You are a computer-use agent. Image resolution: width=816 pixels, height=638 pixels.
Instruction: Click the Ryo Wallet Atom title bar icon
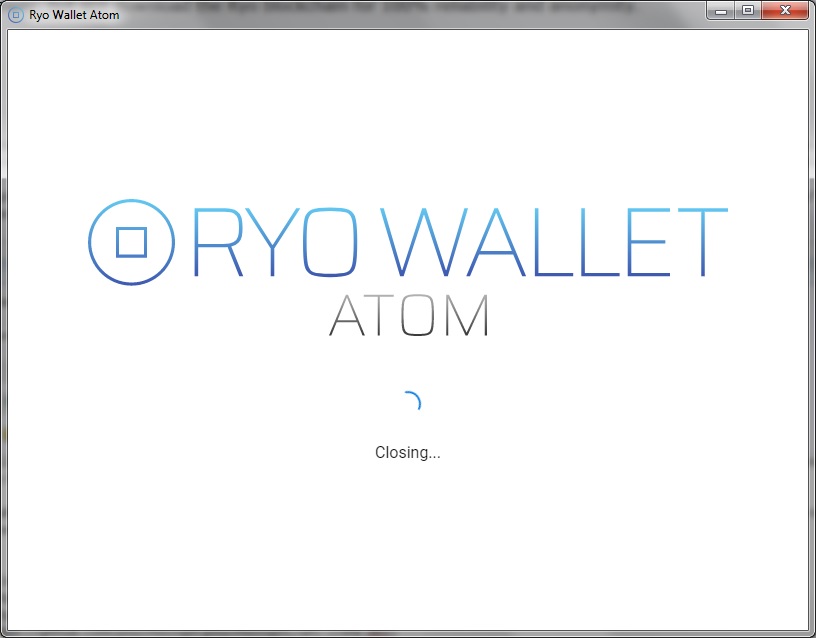click(x=16, y=15)
